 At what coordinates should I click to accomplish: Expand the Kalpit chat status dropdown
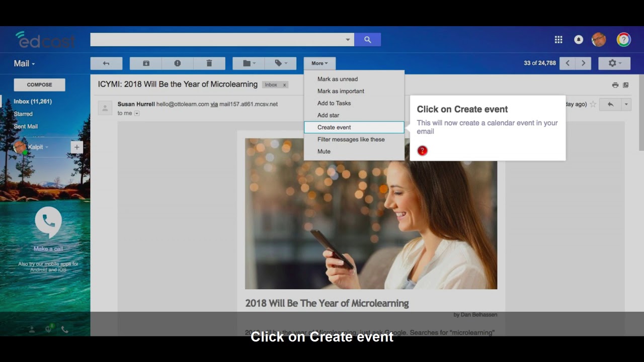coord(46,147)
